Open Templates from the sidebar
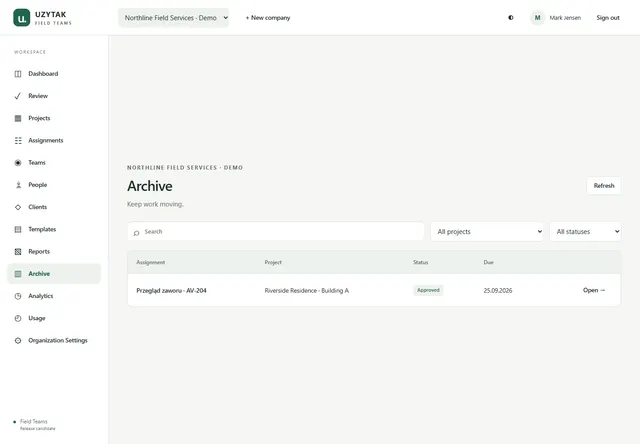 click(x=54, y=229)
